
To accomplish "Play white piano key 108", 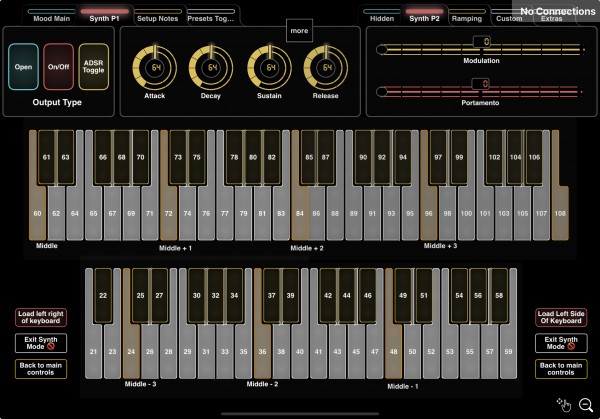I will [x=560, y=213].
